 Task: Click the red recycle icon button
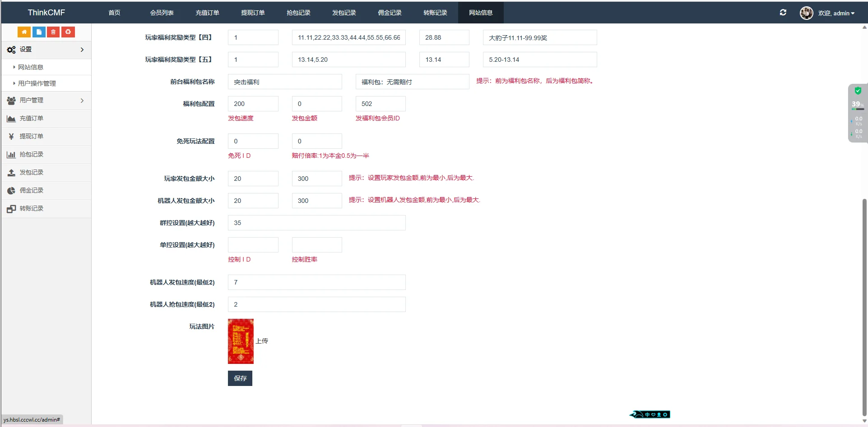point(68,32)
